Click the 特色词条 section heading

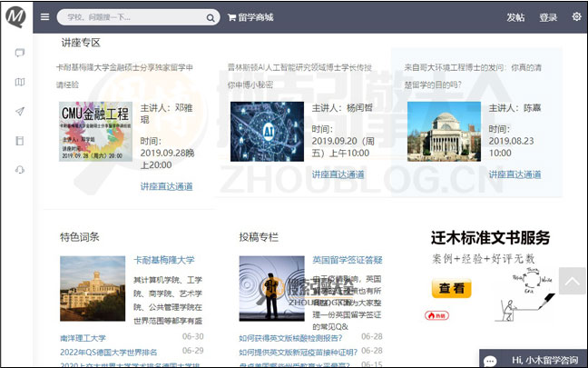[80, 237]
